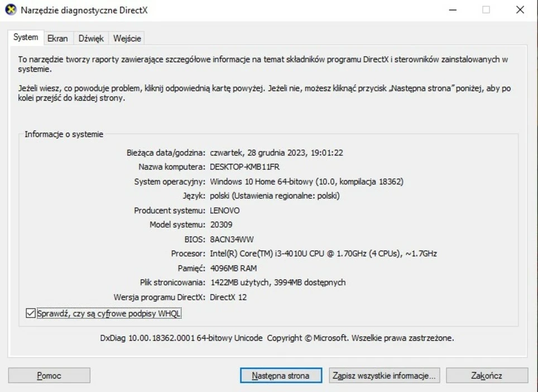Click the window title Narzędzie diagnostyczne DirectX
Screen dimensions: 538x392
[84, 10]
